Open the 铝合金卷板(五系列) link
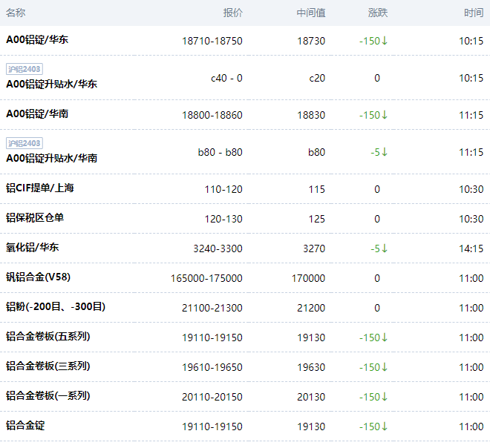The image size is (490, 448). 48,336
